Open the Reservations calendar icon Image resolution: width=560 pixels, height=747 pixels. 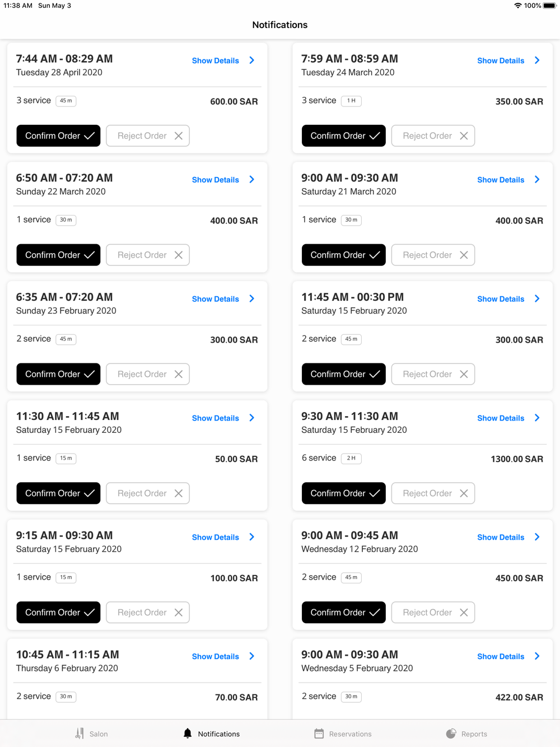pos(319,734)
